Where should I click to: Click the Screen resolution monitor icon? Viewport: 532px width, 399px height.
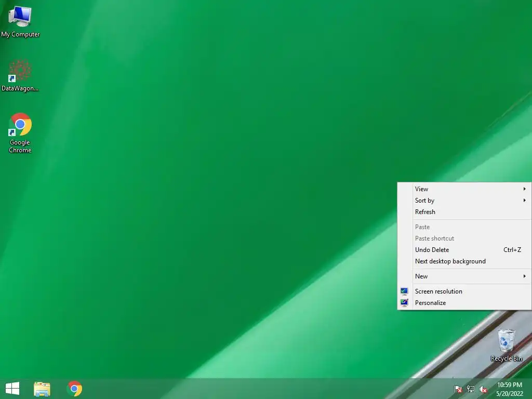404,291
